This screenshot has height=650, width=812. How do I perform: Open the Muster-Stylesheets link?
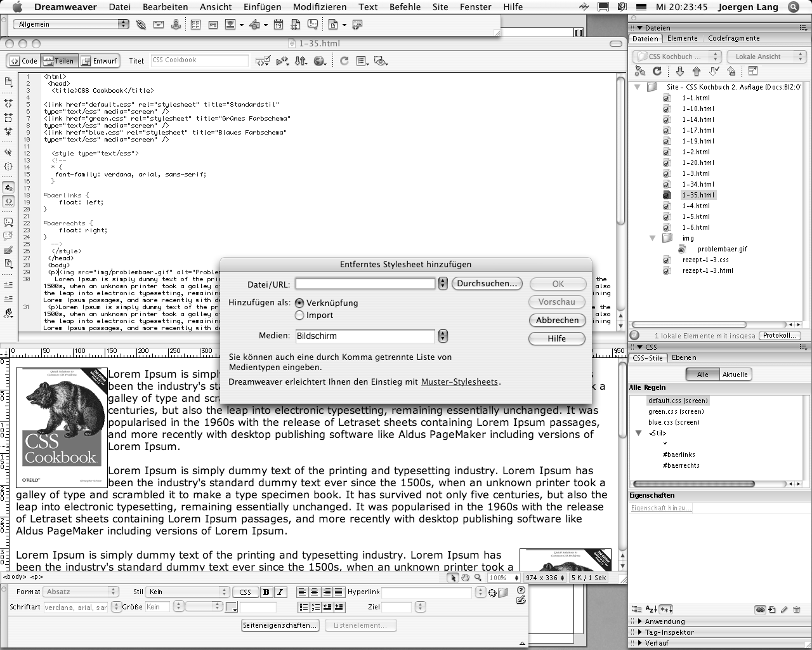(459, 382)
